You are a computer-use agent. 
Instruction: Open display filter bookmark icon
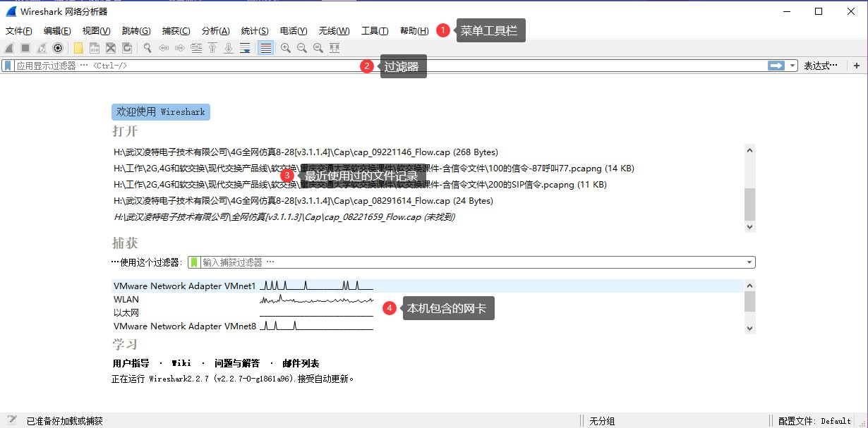7,66
